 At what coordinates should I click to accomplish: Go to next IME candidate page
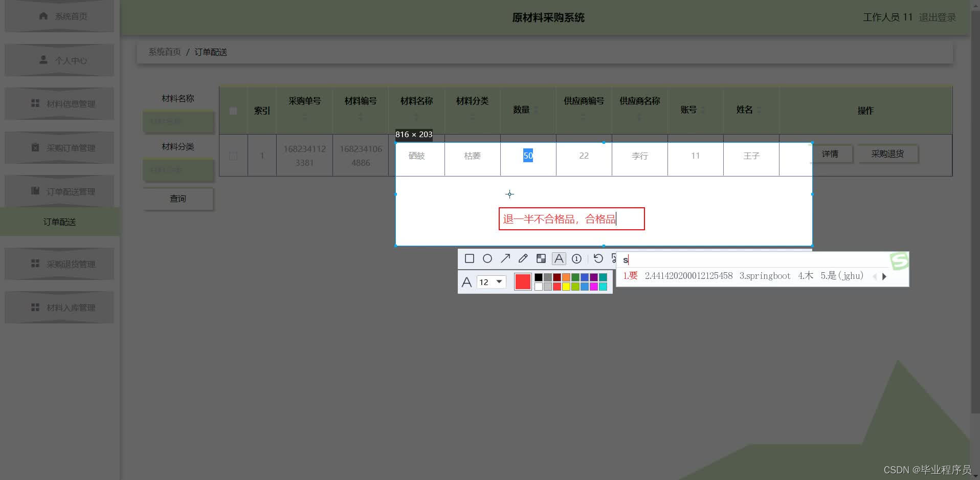pos(884,276)
